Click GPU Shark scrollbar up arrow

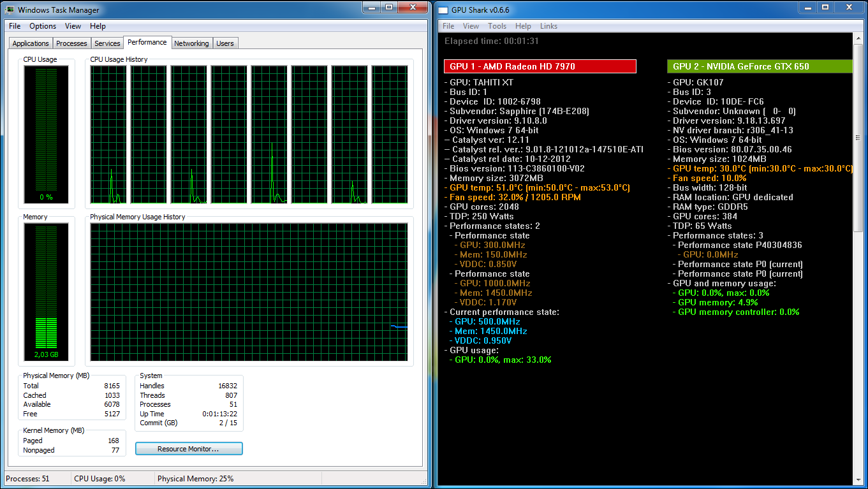(x=858, y=38)
